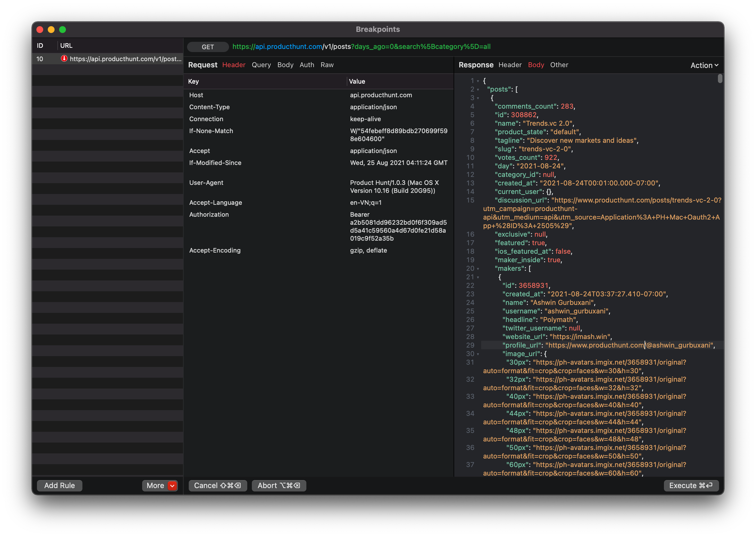This screenshot has height=537, width=756.
Task: Click the GET method pill
Action: pos(208,47)
